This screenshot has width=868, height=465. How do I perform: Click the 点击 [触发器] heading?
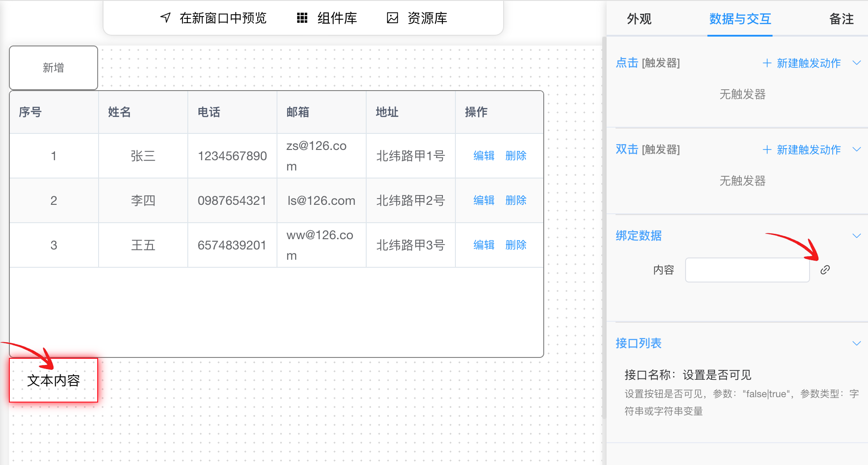[648, 63]
